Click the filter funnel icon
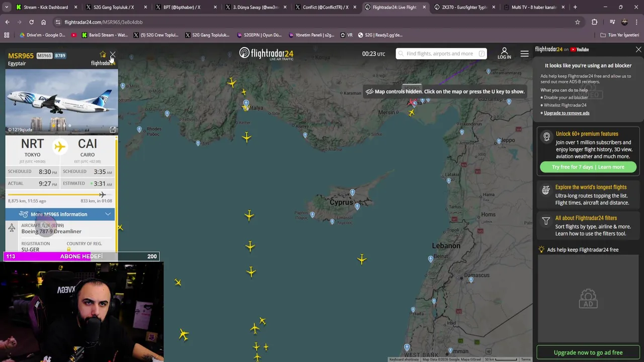 coord(546,221)
